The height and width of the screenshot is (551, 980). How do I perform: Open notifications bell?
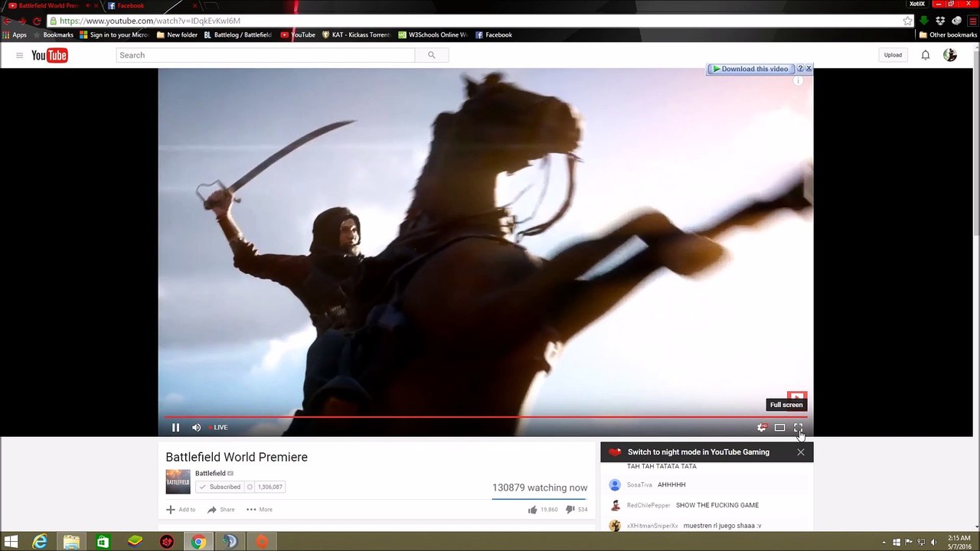point(925,55)
